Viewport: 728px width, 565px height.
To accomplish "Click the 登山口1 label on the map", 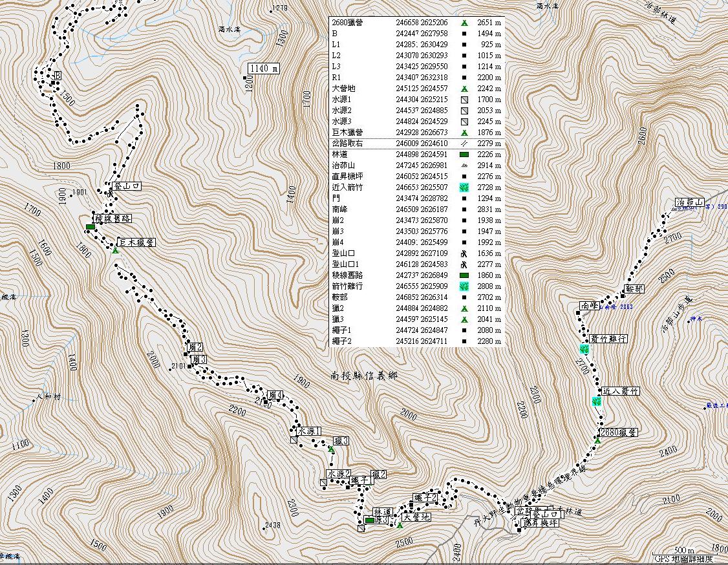I will [547, 515].
